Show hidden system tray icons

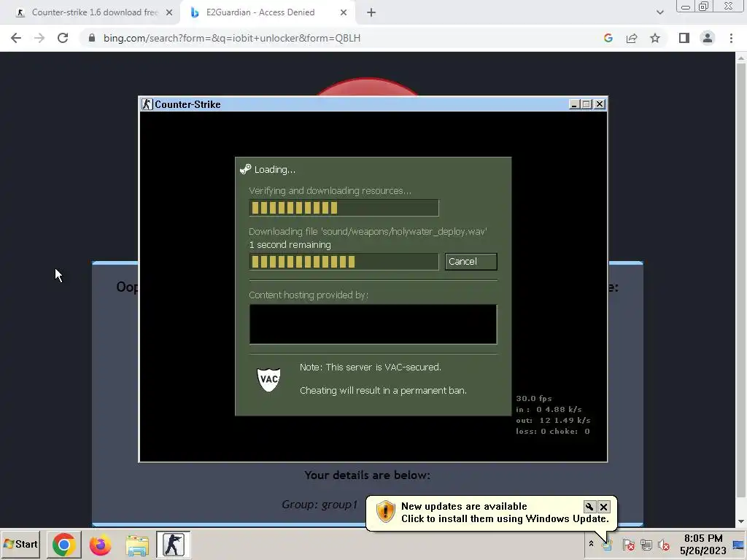pyautogui.click(x=591, y=544)
